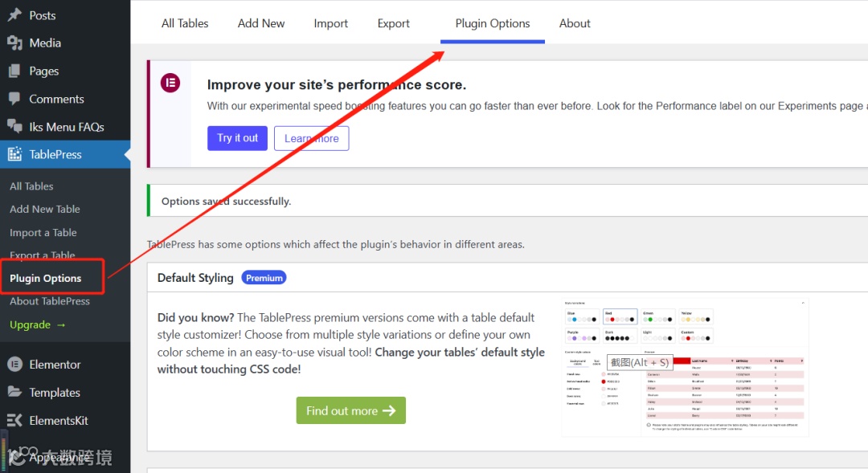
Task: Click the Posts pin icon
Action: tap(15, 15)
